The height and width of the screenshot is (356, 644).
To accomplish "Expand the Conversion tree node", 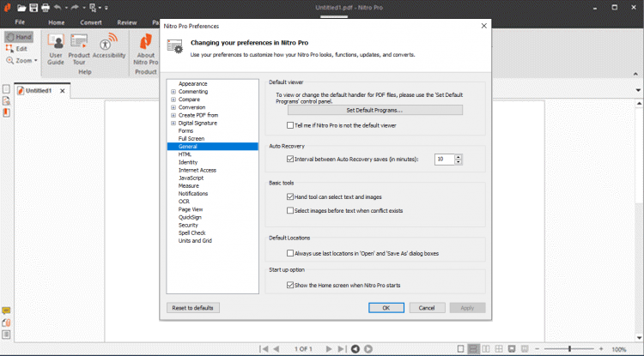I will pos(173,107).
